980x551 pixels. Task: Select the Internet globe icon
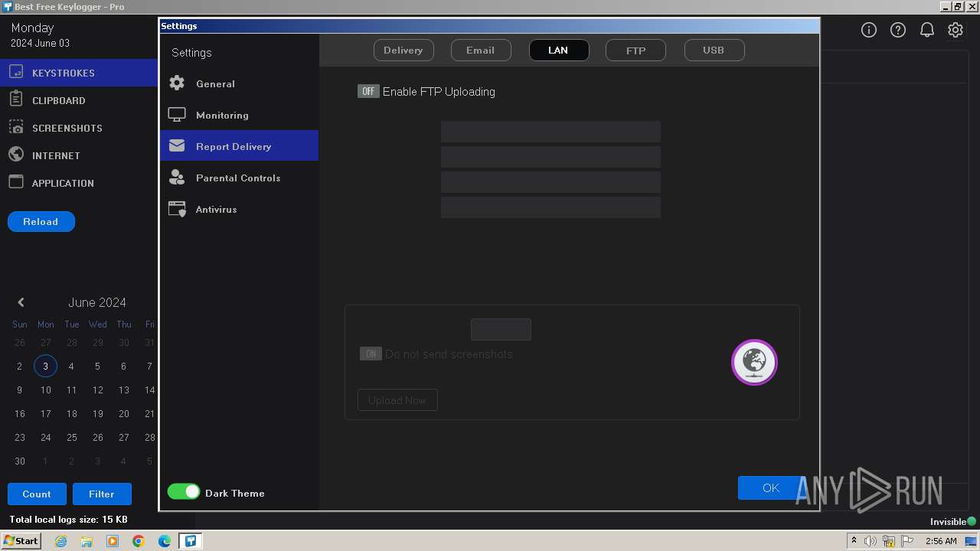(x=16, y=155)
